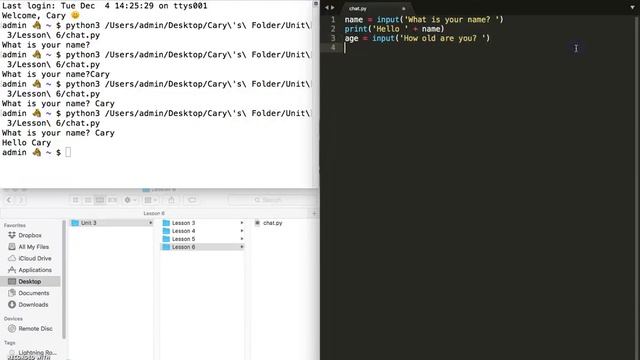Click the Finder Edit Tags button
This screenshot has height=360, width=640.
191,200
